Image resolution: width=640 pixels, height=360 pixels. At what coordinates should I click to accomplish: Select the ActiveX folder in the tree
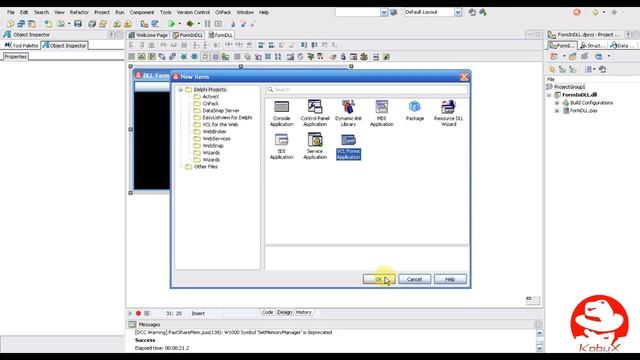click(x=211, y=97)
